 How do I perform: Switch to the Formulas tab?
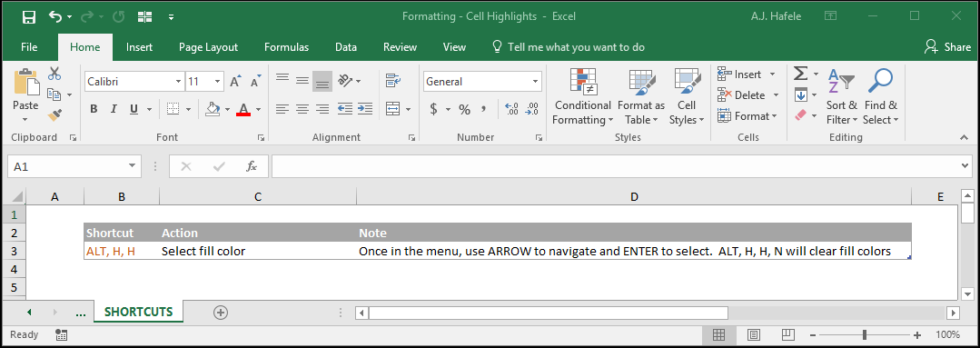click(286, 47)
